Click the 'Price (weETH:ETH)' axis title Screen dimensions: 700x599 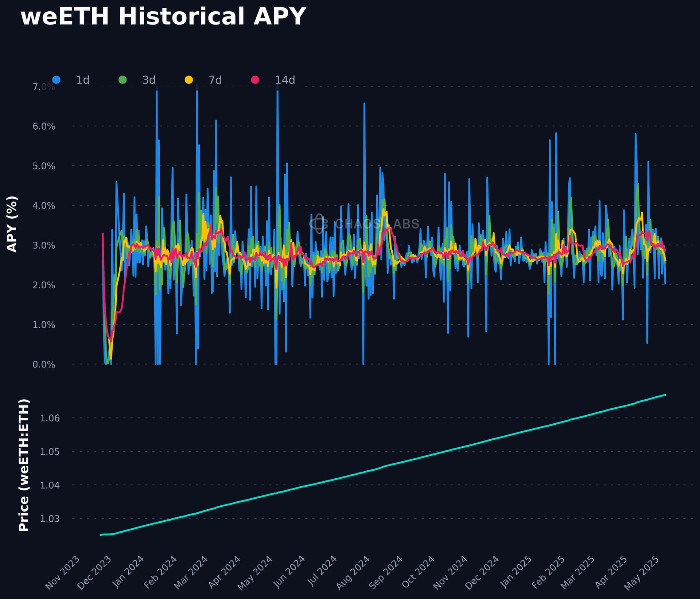pos(24,465)
